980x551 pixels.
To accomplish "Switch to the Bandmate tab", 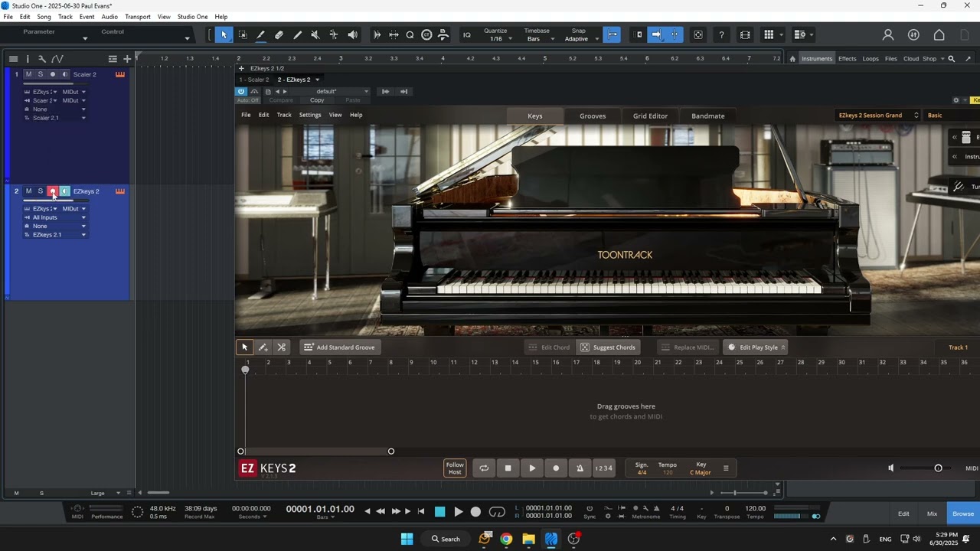I will (x=708, y=116).
